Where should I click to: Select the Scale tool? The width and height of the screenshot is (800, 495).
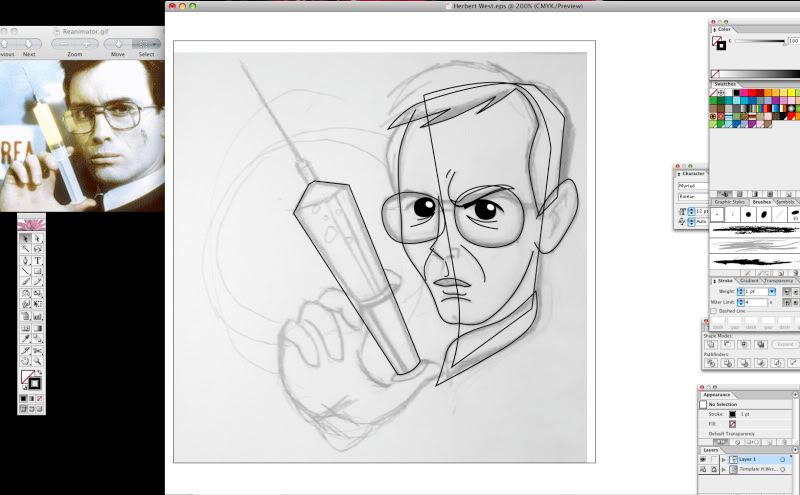click(x=37, y=293)
